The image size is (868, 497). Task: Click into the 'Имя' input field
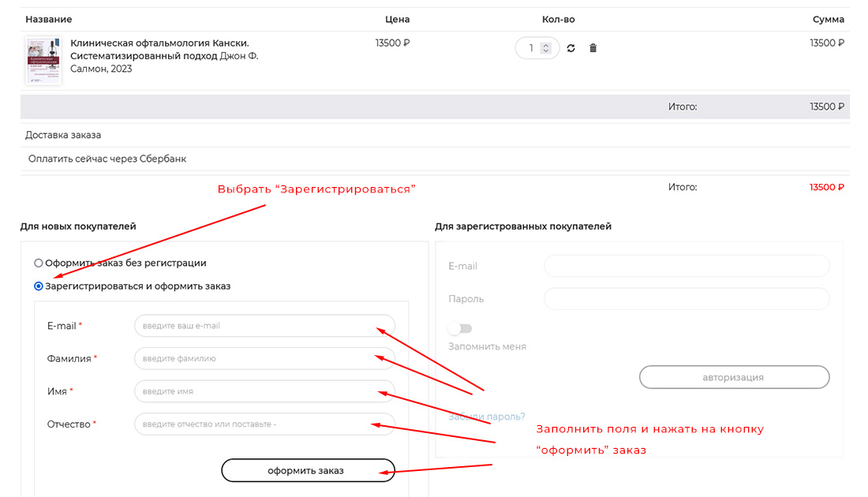pyautogui.click(x=264, y=391)
